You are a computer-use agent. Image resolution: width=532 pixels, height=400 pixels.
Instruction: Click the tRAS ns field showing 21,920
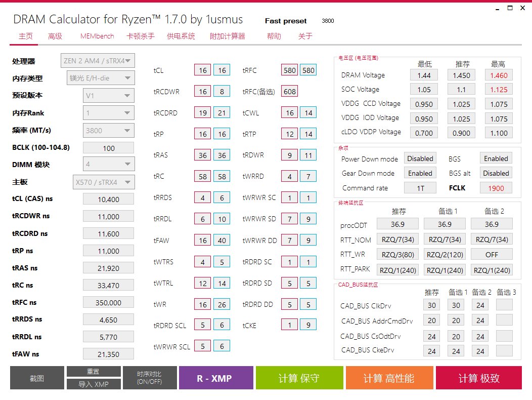click(x=109, y=268)
